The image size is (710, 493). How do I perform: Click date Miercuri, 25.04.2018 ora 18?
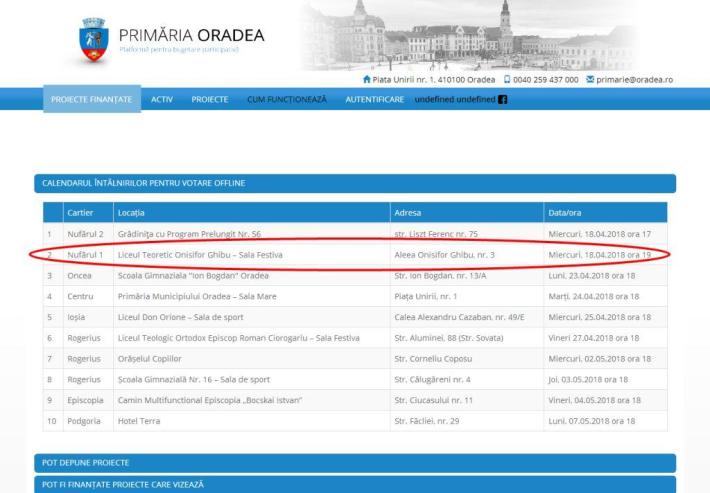600,317
